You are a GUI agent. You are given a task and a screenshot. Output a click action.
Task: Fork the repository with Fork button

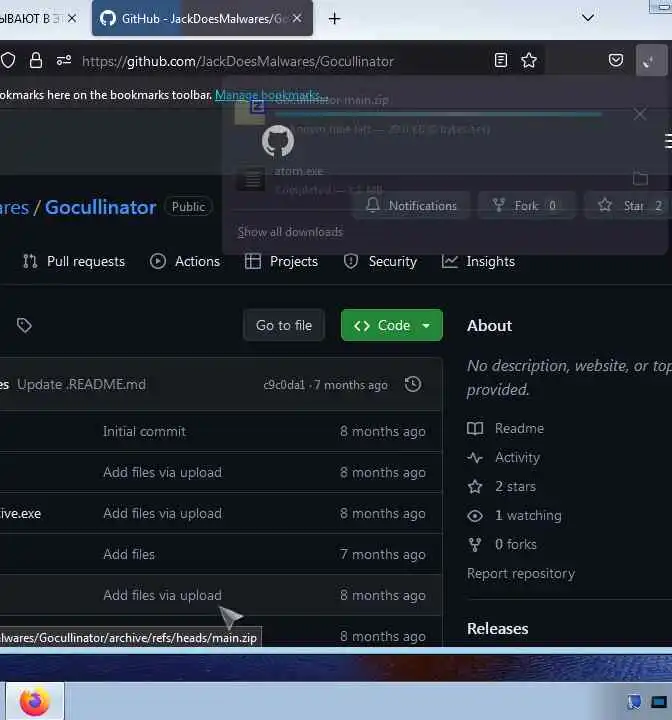click(526, 205)
